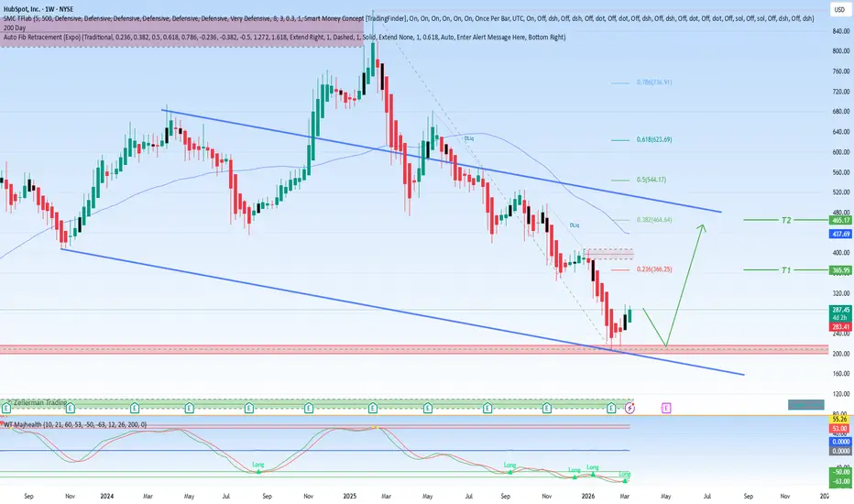854x504 pixels.
Task: Click the DLiq label near the 200-day average
Action: (x=468, y=139)
